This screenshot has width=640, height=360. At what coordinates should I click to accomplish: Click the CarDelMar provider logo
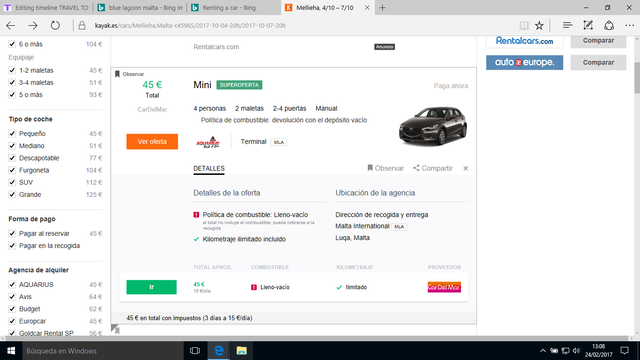point(444,287)
